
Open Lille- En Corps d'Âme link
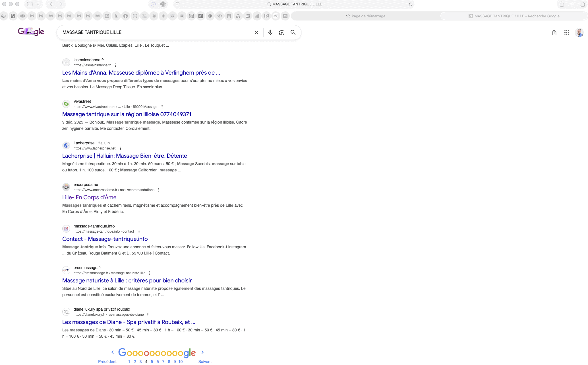click(x=89, y=197)
